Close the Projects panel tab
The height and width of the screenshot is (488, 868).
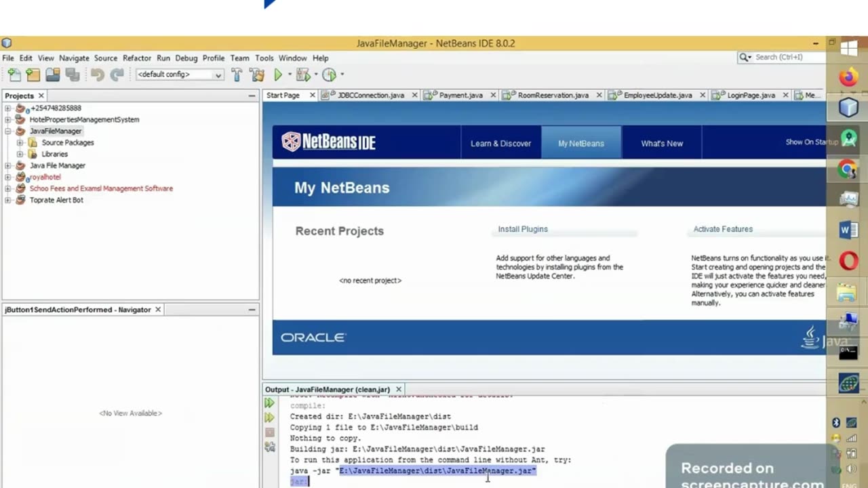point(41,96)
